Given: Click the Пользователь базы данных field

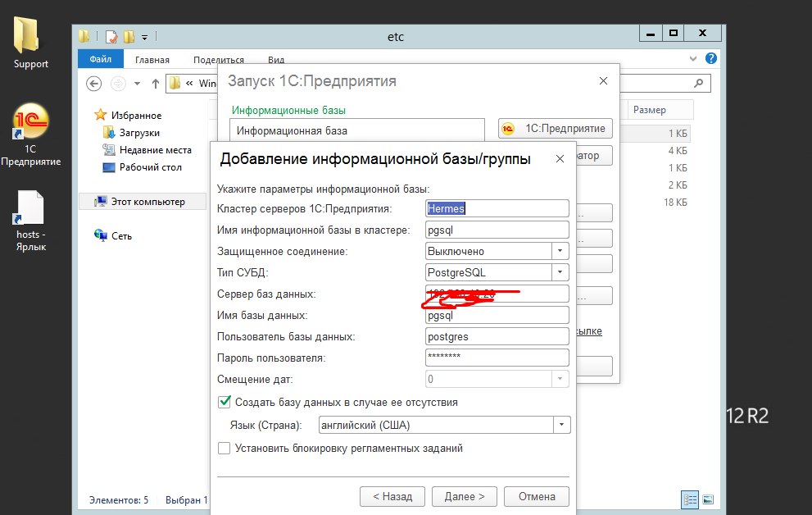Looking at the screenshot, I should tap(497, 336).
